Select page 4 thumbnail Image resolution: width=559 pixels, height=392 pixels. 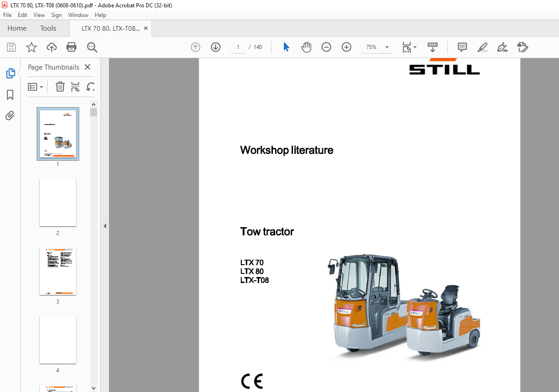[x=58, y=340]
